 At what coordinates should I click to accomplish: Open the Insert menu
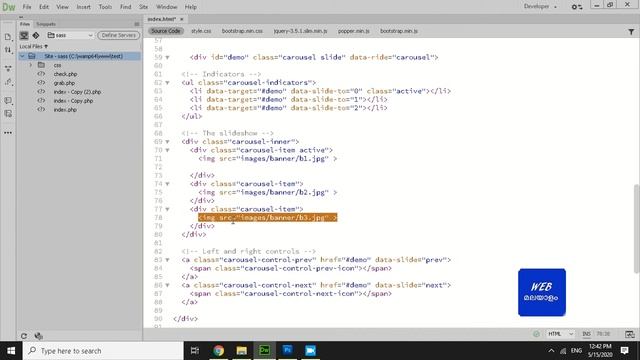(84, 7)
